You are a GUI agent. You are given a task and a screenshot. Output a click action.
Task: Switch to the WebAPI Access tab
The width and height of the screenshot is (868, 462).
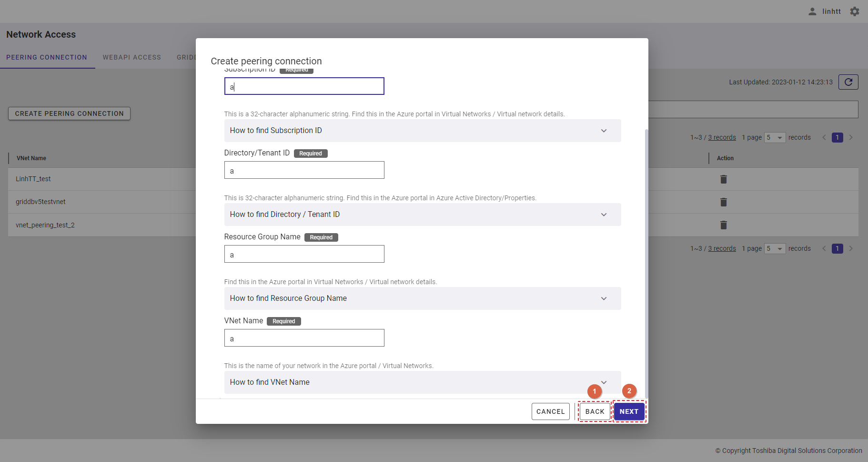point(132,57)
